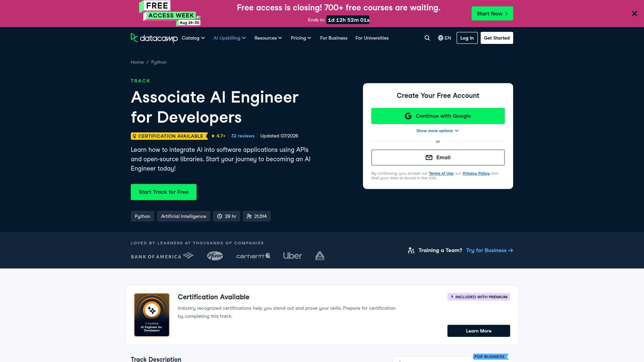Go to Python breadcrumb
Viewport: 644px width, 362px height.
tap(159, 62)
